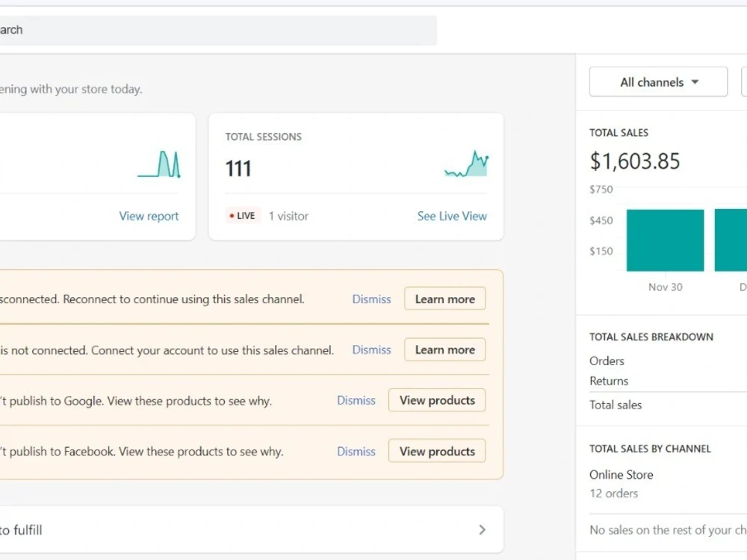
Task: Open See Live View link
Action: pyautogui.click(x=452, y=216)
